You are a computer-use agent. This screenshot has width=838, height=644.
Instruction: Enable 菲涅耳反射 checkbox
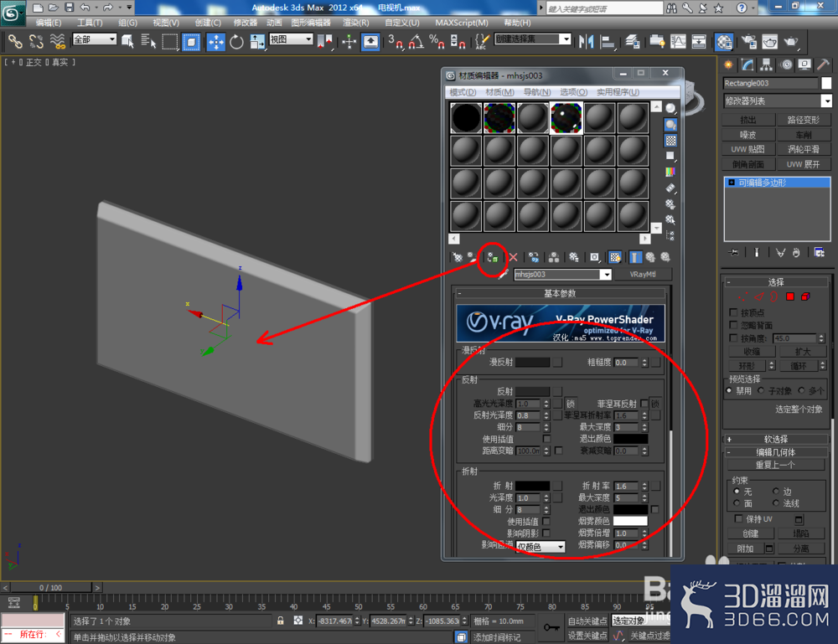(x=644, y=403)
